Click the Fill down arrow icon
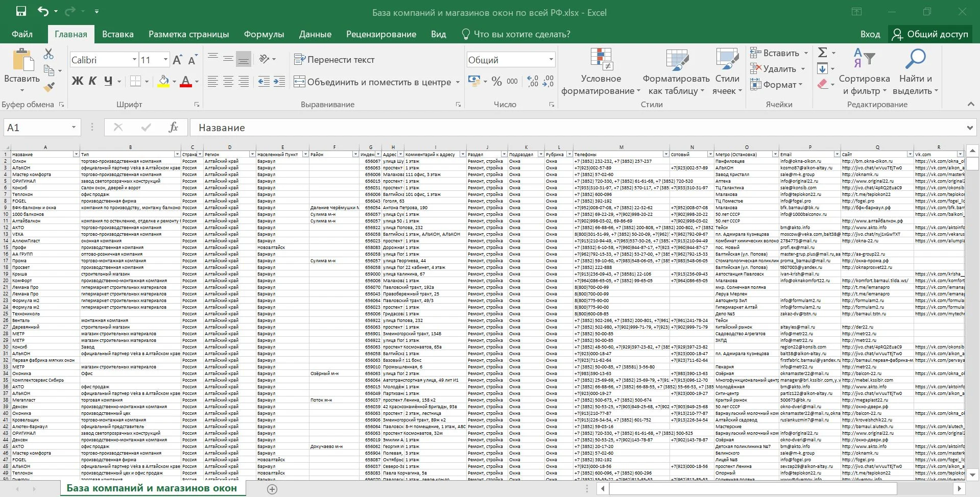This screenshot has width=980, height=497. tap(822, 69)
